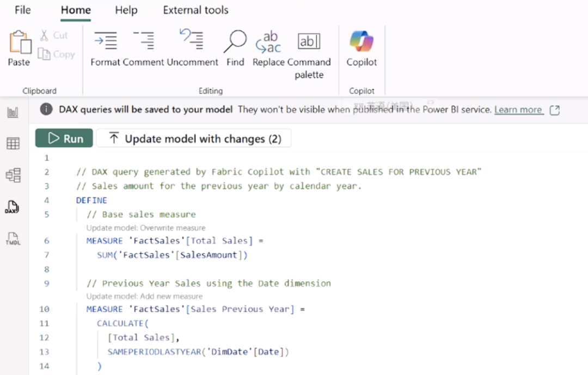Click the external link icon beside Learn more
This screenshot has height=375, width=588.
click(x=555, y=110)
